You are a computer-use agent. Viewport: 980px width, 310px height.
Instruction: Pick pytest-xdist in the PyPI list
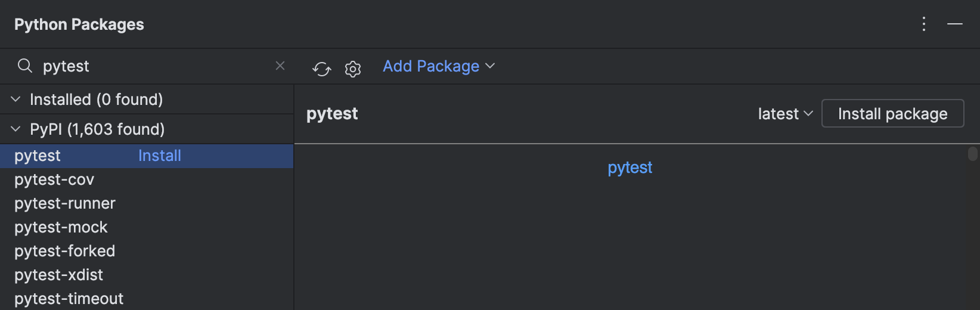58,275
